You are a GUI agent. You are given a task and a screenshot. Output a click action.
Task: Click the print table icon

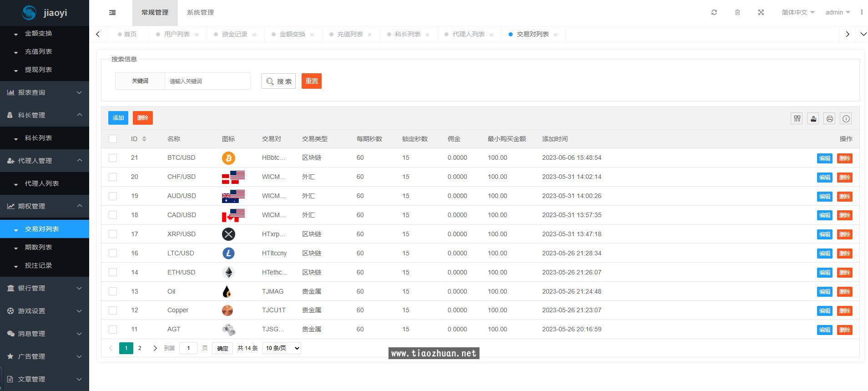pyautogui.click(x=830, y=119)
